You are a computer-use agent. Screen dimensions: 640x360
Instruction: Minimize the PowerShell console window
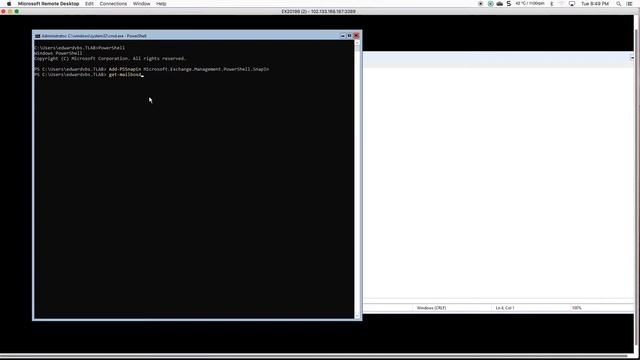(x=343, y=36)
